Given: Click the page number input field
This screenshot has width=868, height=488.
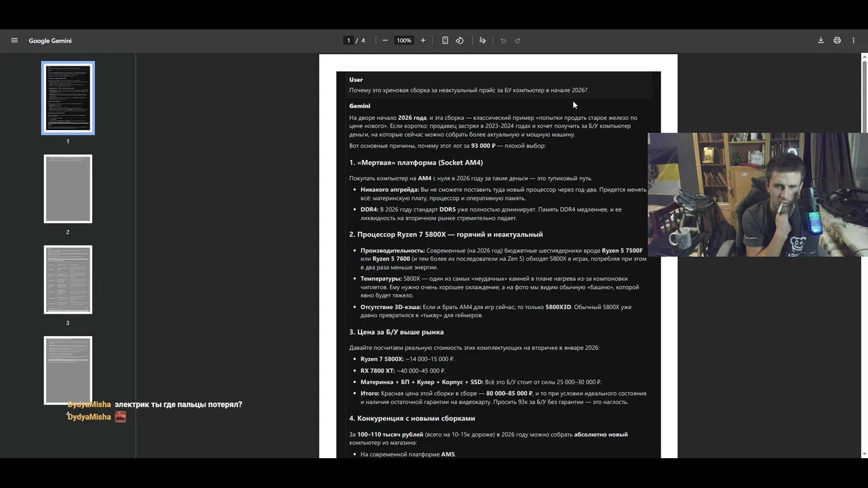Looking at the screenshot, I should tap(349, 41).
